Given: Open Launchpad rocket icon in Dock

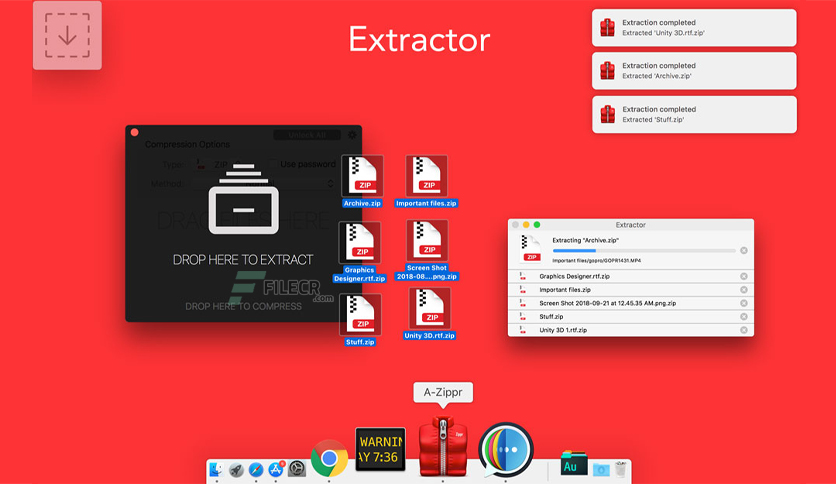Looking at the screenshot, I should click(236, 469).
